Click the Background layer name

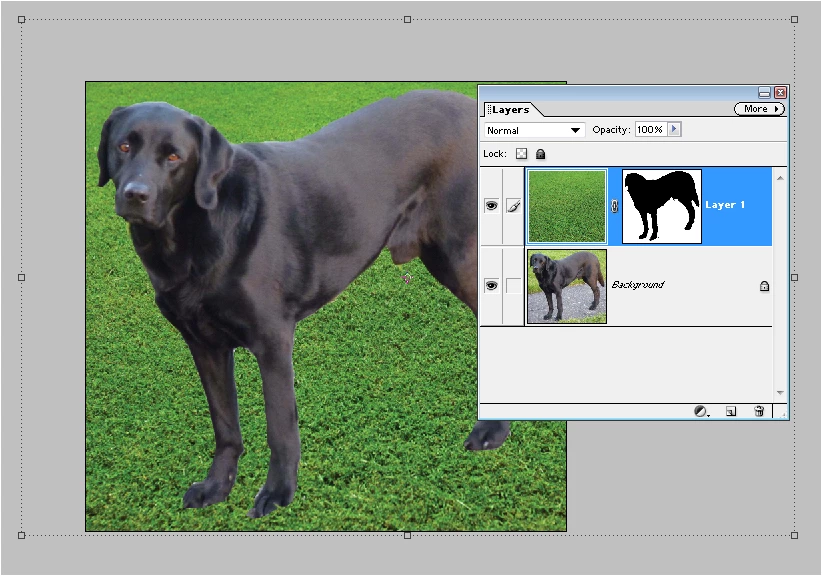[x=637, y=285]
